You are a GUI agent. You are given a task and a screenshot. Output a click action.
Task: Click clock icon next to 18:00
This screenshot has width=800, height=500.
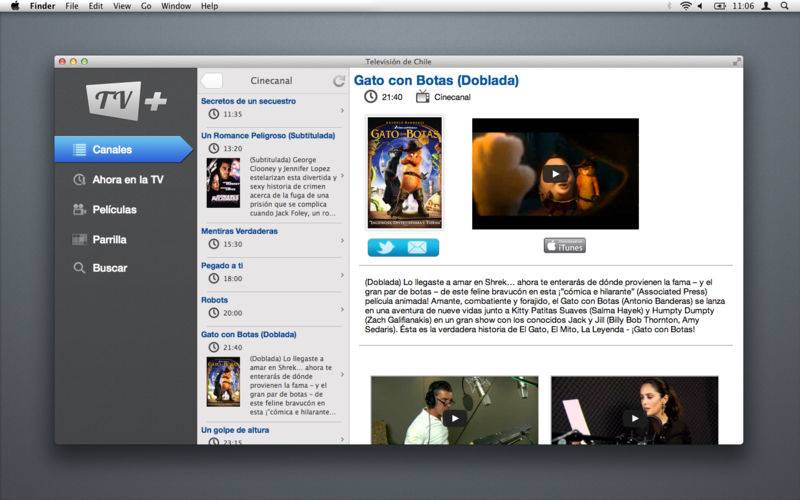point(214,279)
